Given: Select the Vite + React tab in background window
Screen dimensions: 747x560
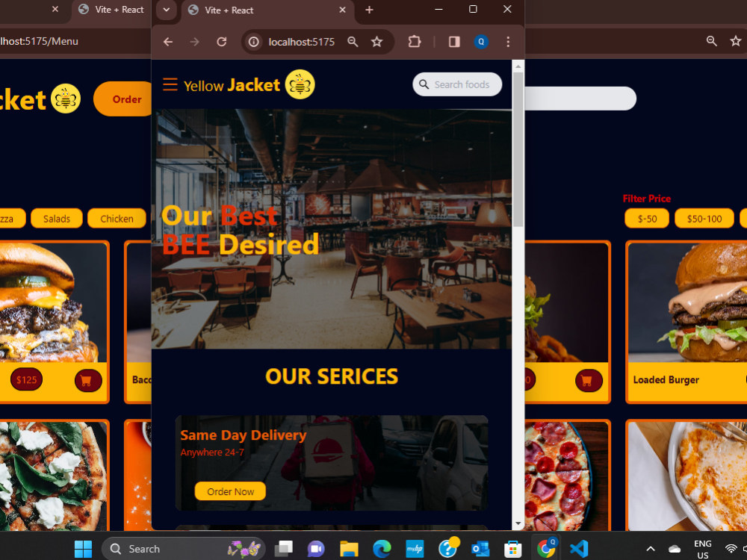Looking at the screenshot, I should coord(112,10).
